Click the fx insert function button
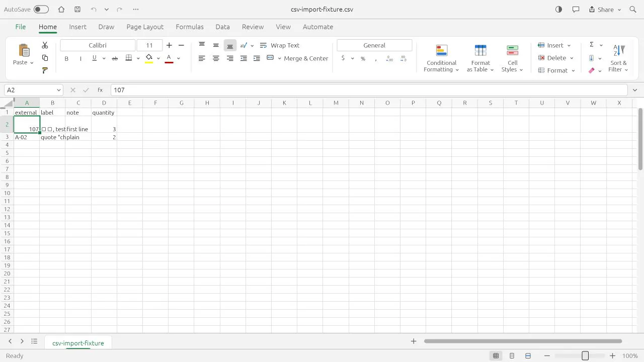Screen dimensions: 644x362 (x=100, y=90)
